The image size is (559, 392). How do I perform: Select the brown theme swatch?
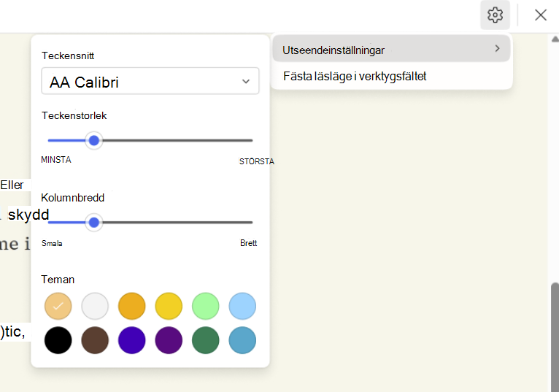pyautogui.click(x=95, y=340)
